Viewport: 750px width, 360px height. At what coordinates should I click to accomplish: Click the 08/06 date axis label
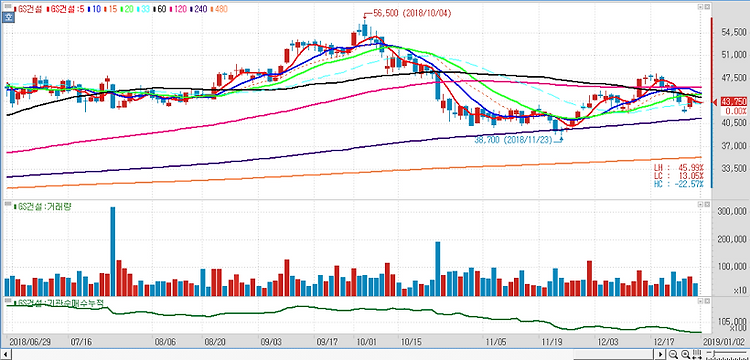(x=165, y=342)
